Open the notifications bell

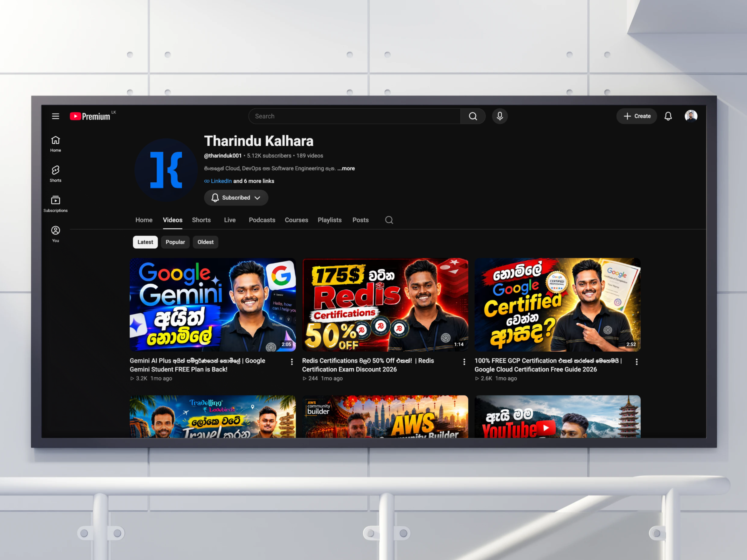click(668, 116)
